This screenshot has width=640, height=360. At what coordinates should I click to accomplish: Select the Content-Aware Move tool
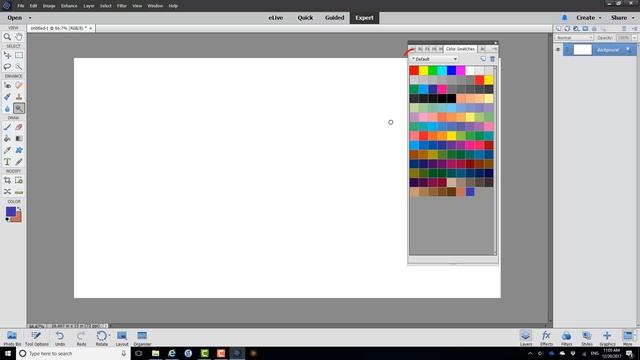pyautogui.click(x=7, y=192)
